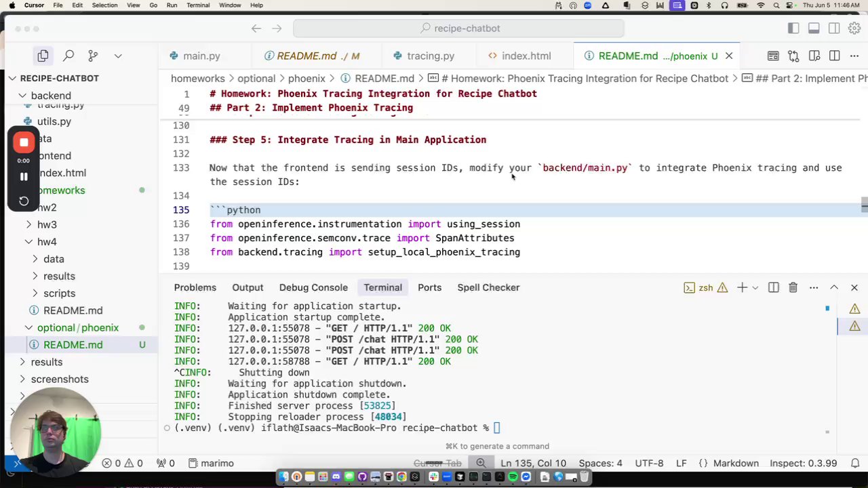Toggle the bottom panel layout icon
This screenshot has width=868, height=488.
[814, 28]
